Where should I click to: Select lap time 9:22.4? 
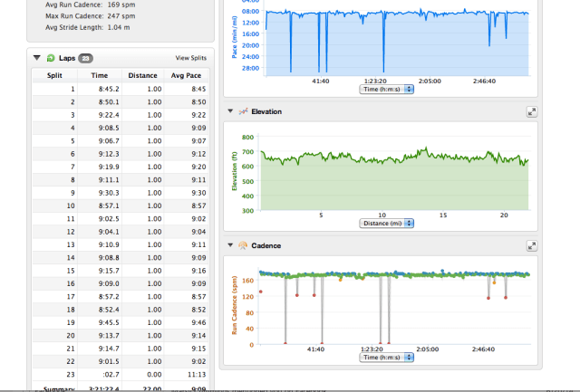109,115
